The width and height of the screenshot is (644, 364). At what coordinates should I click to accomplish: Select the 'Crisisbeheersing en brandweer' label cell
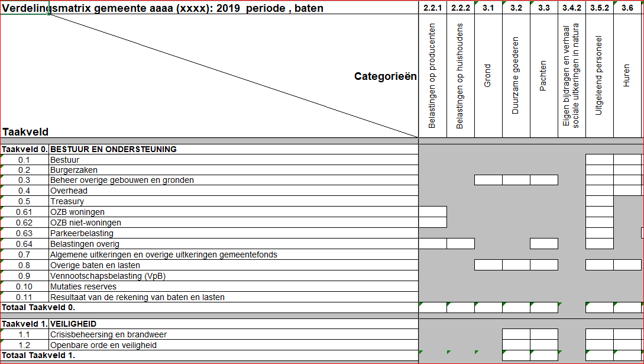[x=233, y=334]
